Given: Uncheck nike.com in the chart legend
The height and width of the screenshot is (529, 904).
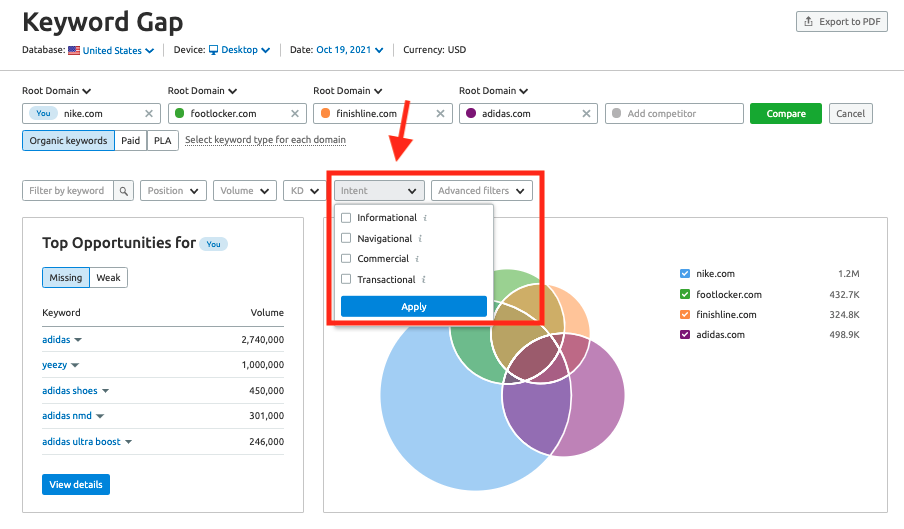Looking at the screenshot, I should 685,274.
